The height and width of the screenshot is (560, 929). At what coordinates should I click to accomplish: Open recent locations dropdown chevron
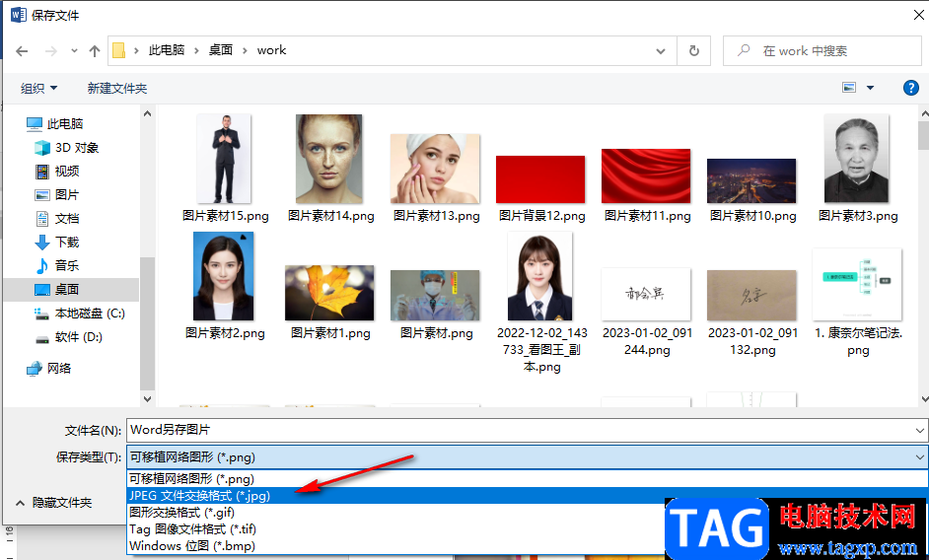[74, 51]
